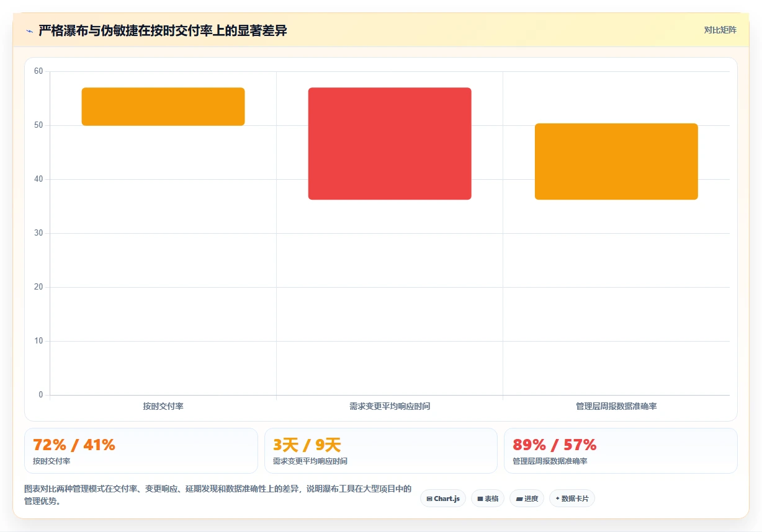The width and height of the screenshot is (762, 532).
Task: Click the 管理层周报数据准确率 x-axis label
Action: point(616,407)
